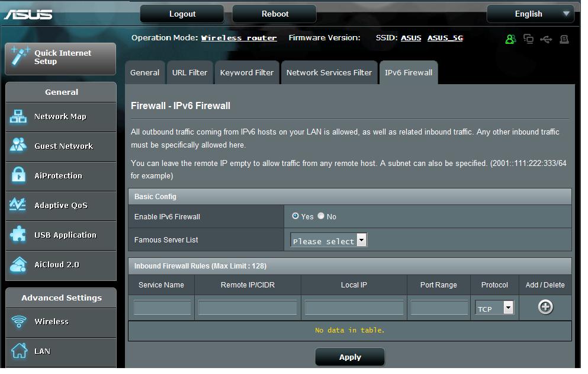588x374 pixels.
Task: Click the 'Firewall - IPv6 Firewall' heading
Action: 181,106
